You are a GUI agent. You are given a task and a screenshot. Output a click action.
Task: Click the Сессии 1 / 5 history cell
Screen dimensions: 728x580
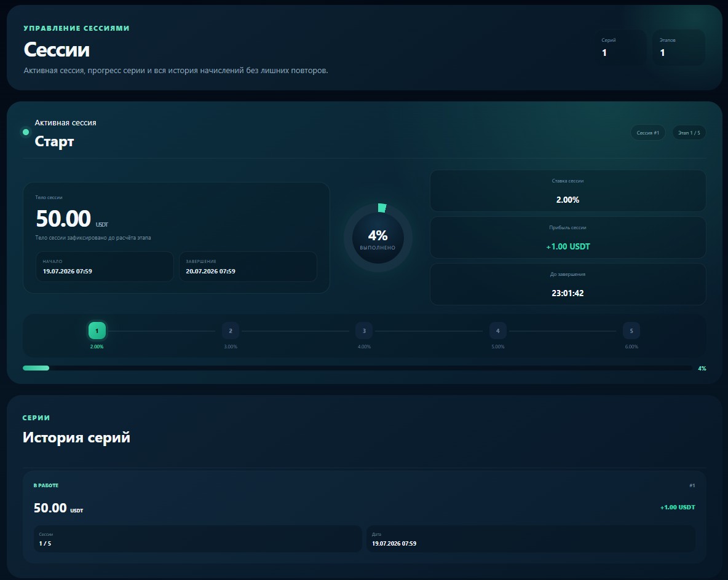coord(198,539)
